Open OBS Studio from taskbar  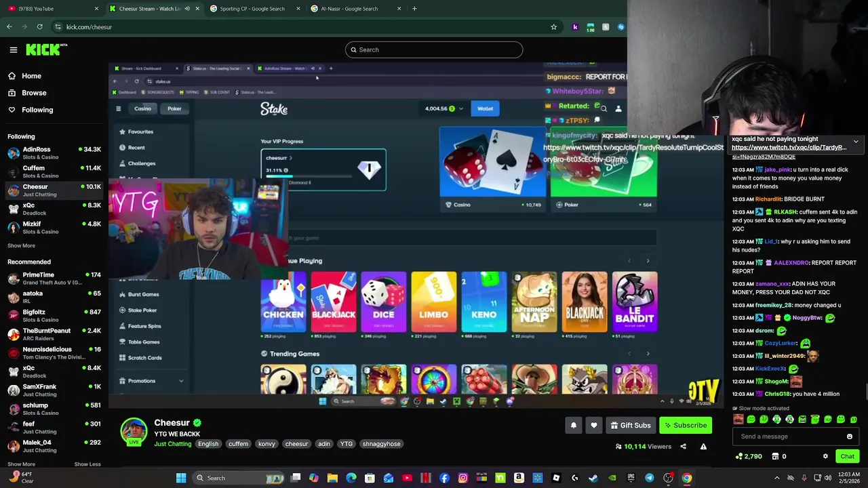tap(668, 478)
